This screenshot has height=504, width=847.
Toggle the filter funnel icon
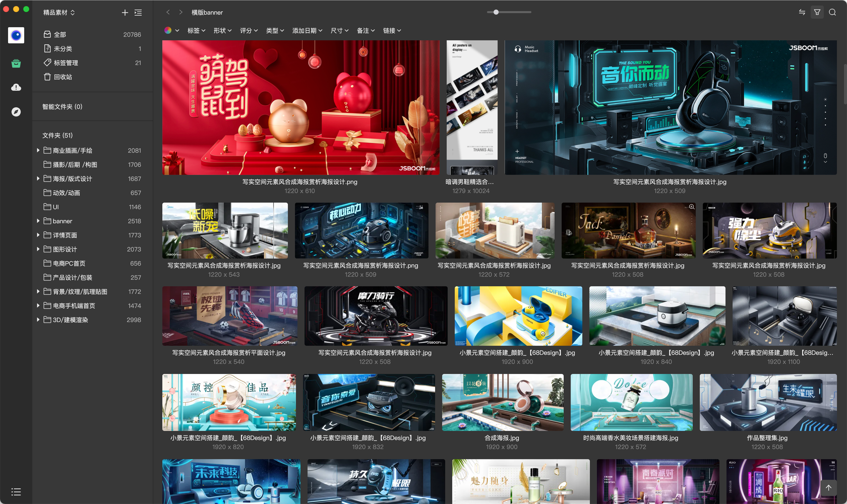(817, 12)
